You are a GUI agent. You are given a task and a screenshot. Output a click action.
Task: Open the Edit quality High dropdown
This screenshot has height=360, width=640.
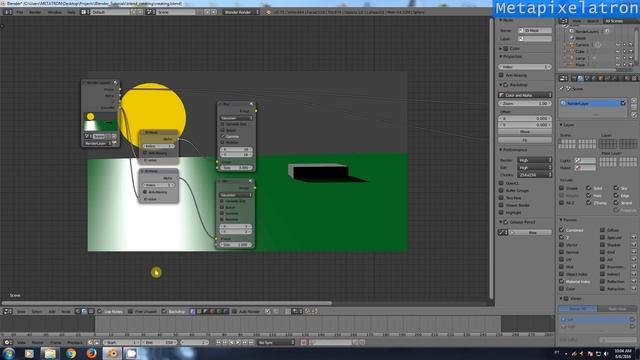535,167
